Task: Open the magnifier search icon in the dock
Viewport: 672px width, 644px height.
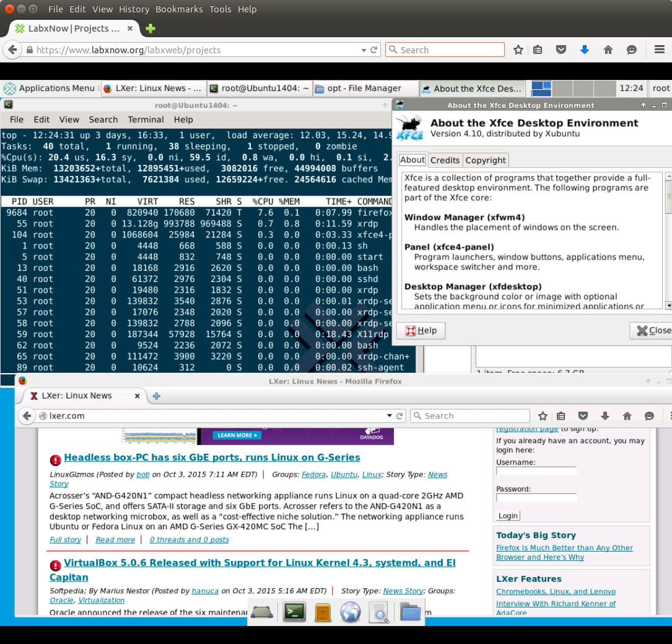Action: pyautogui.click(x=378, y=612)
